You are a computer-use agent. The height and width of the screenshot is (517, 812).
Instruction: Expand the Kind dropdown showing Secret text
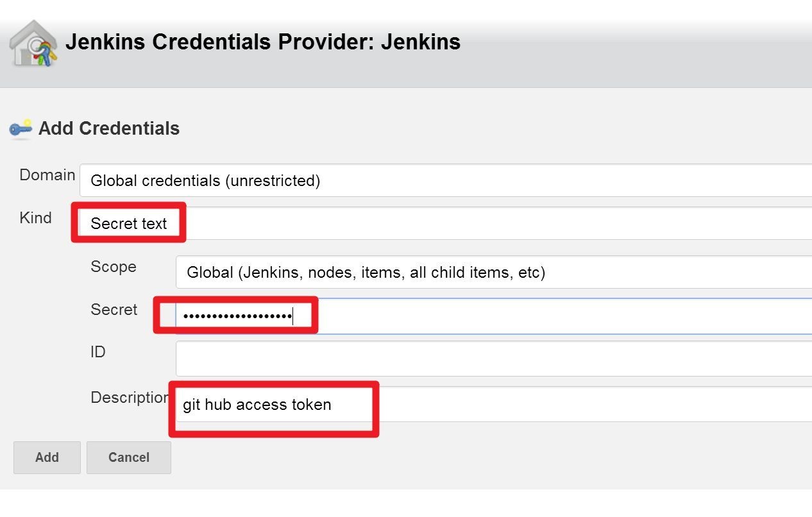pyautogui.click(x=446, y=223)
